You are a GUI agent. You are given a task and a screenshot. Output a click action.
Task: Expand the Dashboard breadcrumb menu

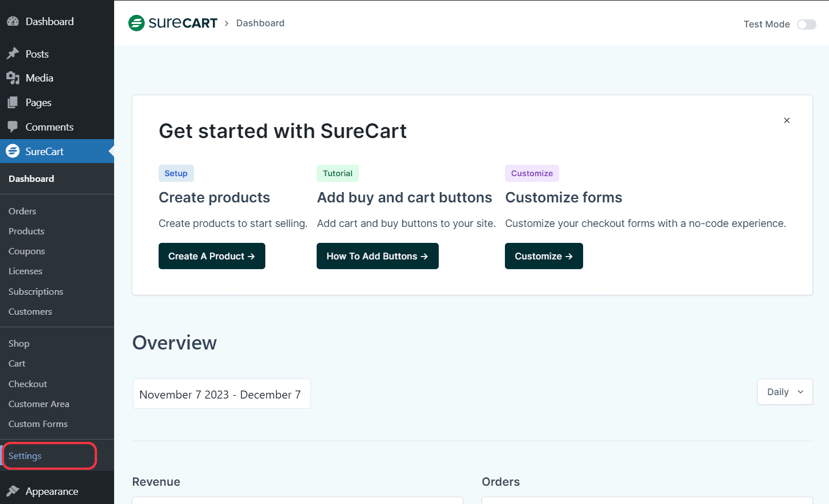coord(260,23)
